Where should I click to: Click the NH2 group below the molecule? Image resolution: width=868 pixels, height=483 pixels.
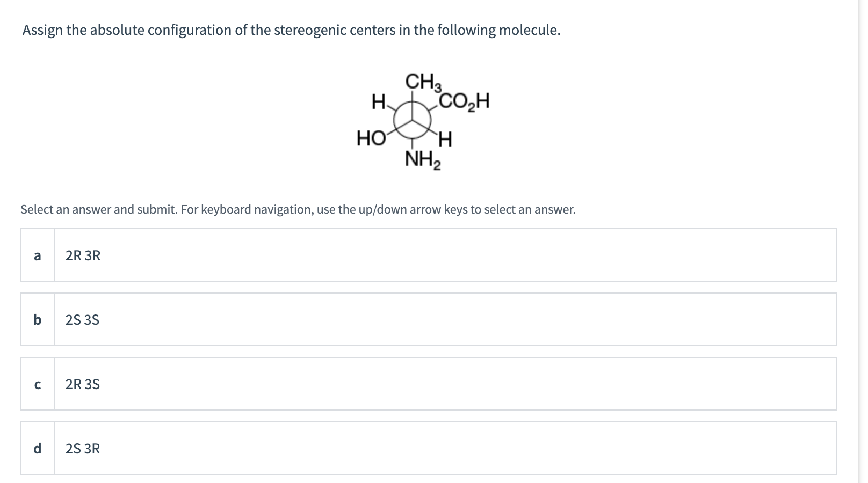tap(422, 159)
